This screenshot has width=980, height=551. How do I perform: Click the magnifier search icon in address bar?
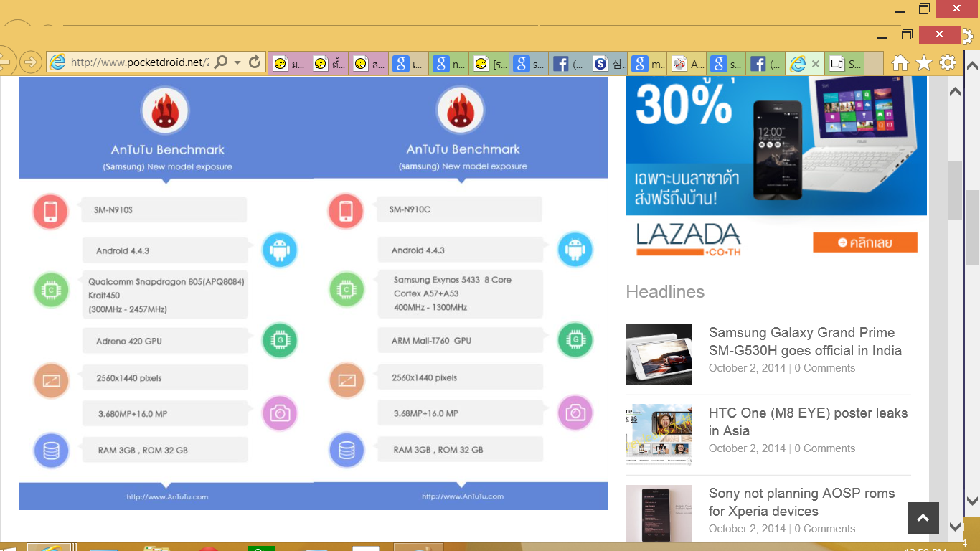click(221, 62)
